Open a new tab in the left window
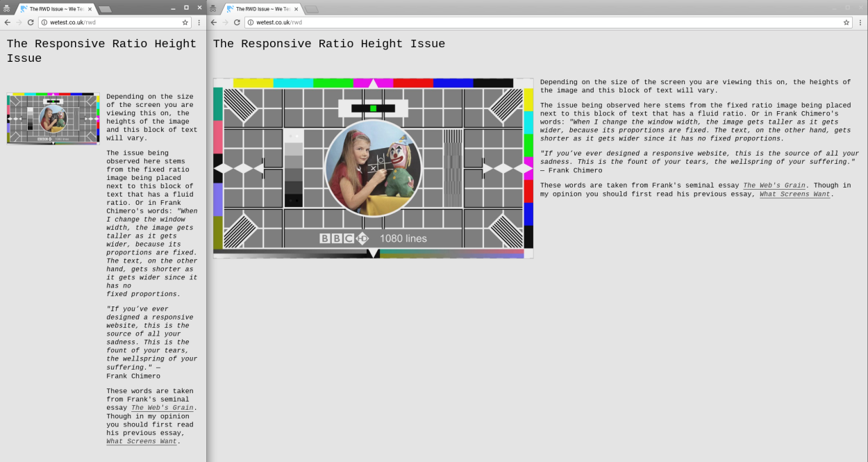This screenshot has width=868, height=462. 106,9
